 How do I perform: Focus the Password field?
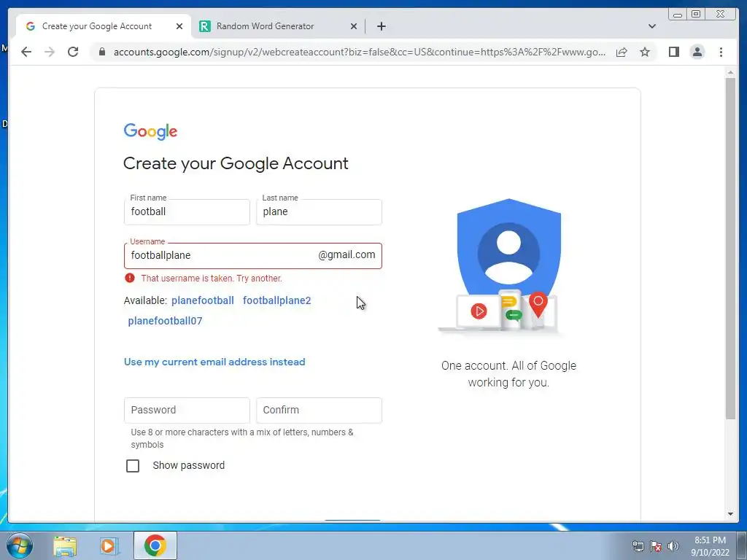tap(187, 410)
